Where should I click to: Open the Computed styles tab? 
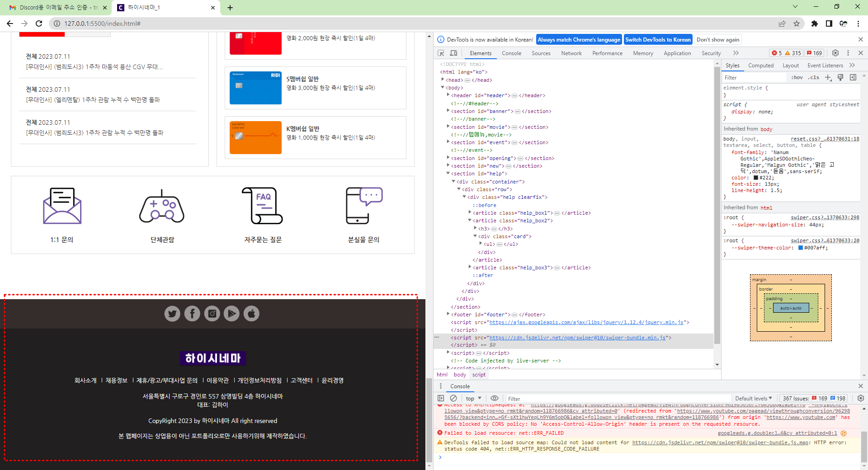(x=761, y=66)
